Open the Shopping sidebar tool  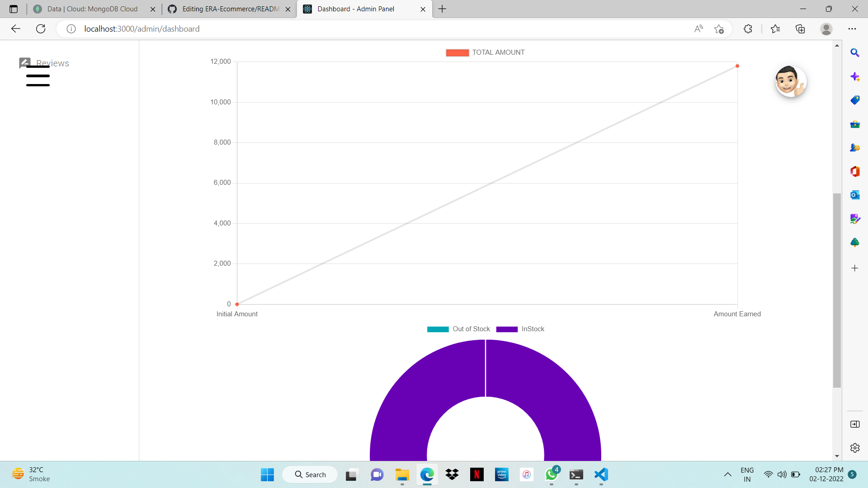pos(855,100)
